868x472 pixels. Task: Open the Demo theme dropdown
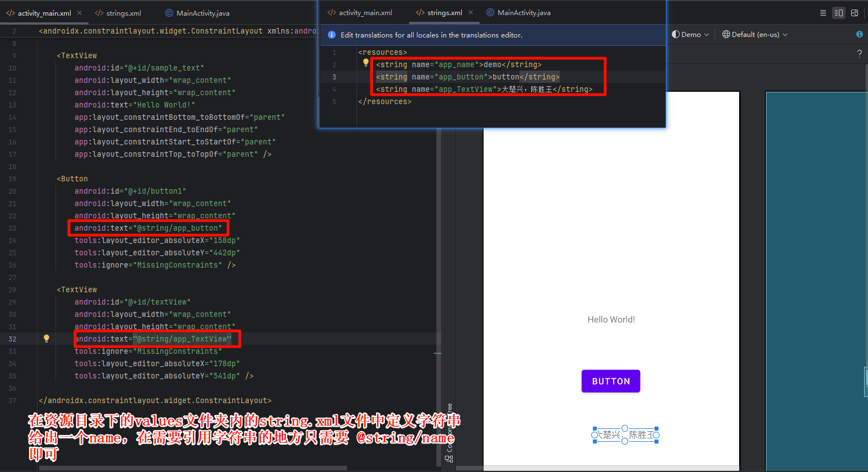690,34
